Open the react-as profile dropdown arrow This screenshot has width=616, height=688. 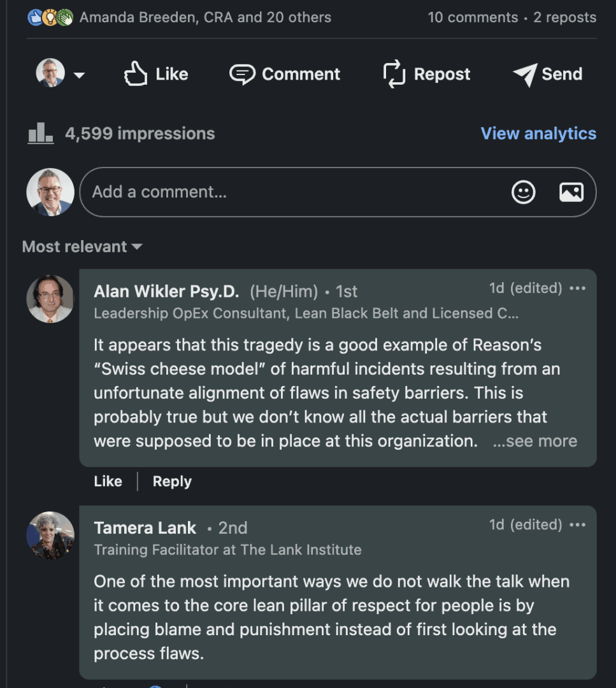80,75
